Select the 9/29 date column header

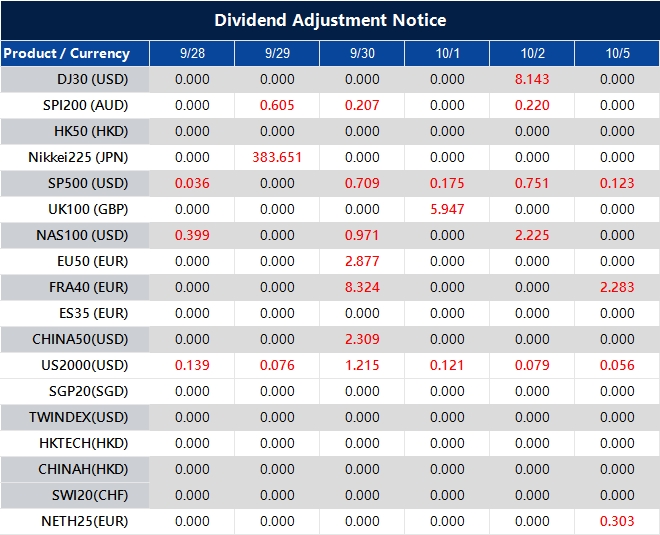tap(277, 53)
